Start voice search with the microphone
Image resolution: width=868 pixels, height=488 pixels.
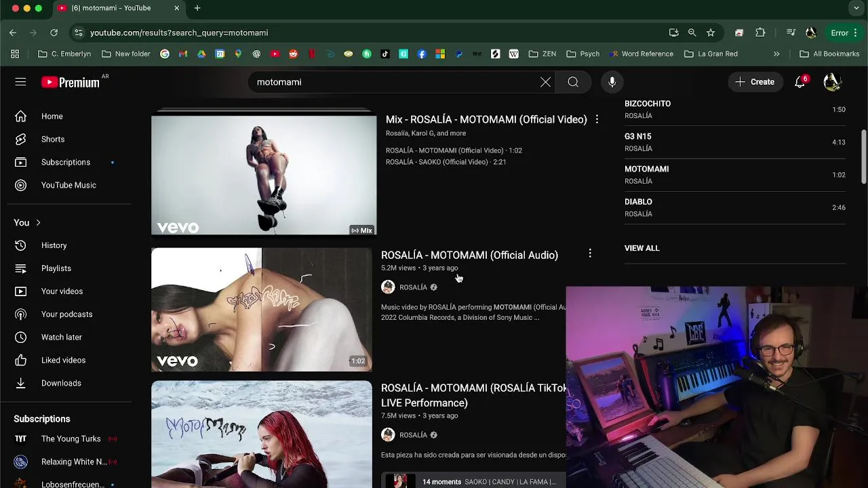(612, 82)
